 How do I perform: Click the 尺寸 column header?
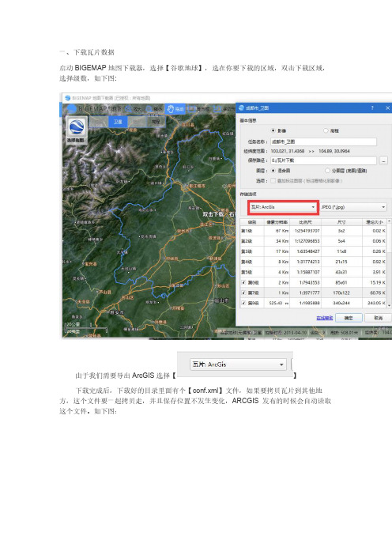click(x=341, y=222)
